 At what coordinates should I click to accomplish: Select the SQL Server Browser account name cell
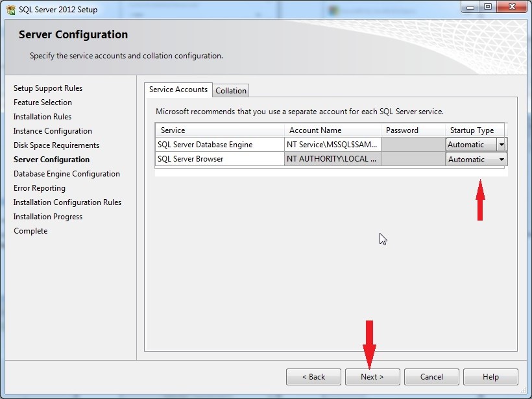coord(331,159)
